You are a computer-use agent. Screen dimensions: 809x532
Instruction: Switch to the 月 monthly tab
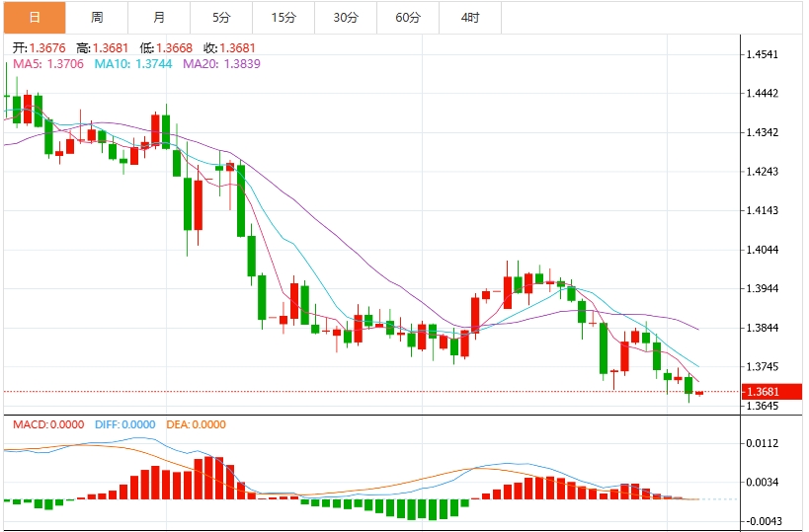159,18
